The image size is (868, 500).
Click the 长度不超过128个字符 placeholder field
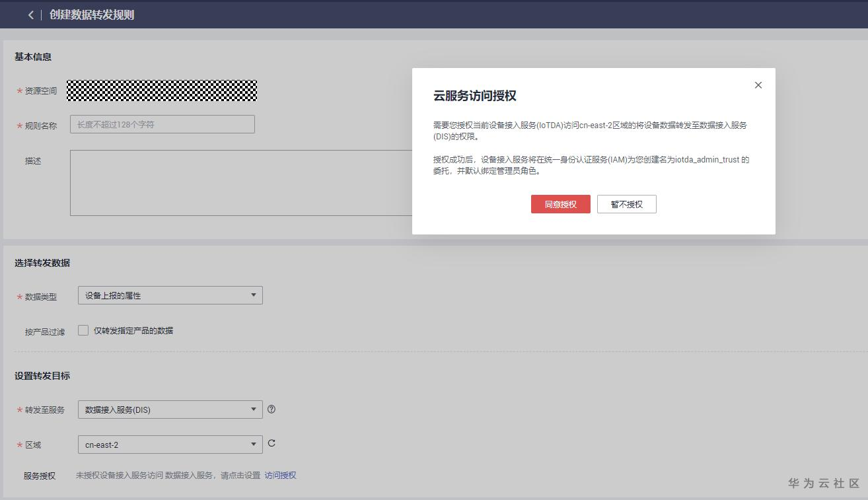[162, 124]
